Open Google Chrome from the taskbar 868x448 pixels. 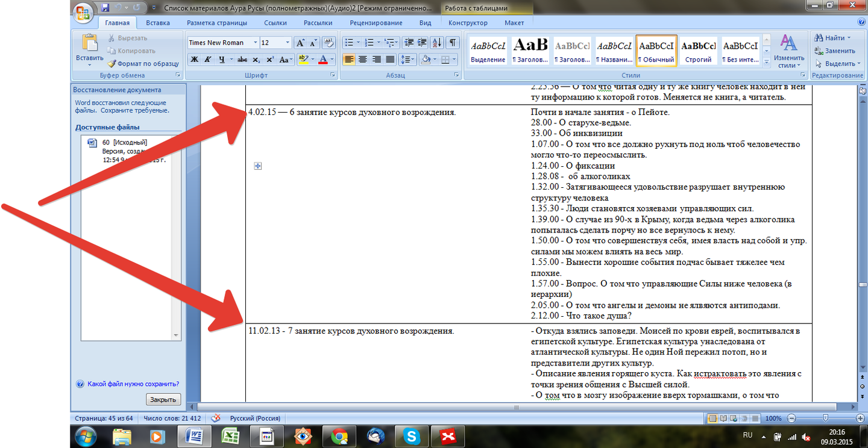(x=339, y=436)
